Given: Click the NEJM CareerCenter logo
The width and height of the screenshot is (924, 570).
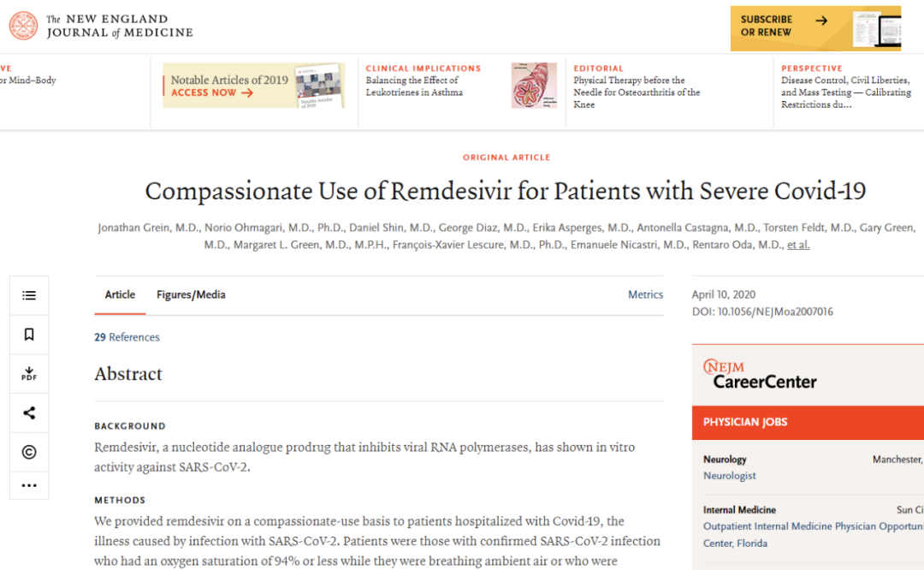Looking at the screenshot, I should point(760,374).
